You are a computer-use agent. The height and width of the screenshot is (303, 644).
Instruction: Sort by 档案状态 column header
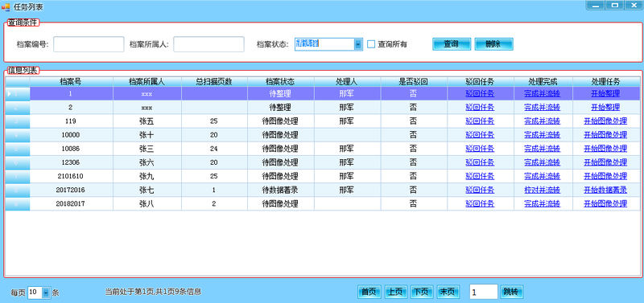coord(281,82)
